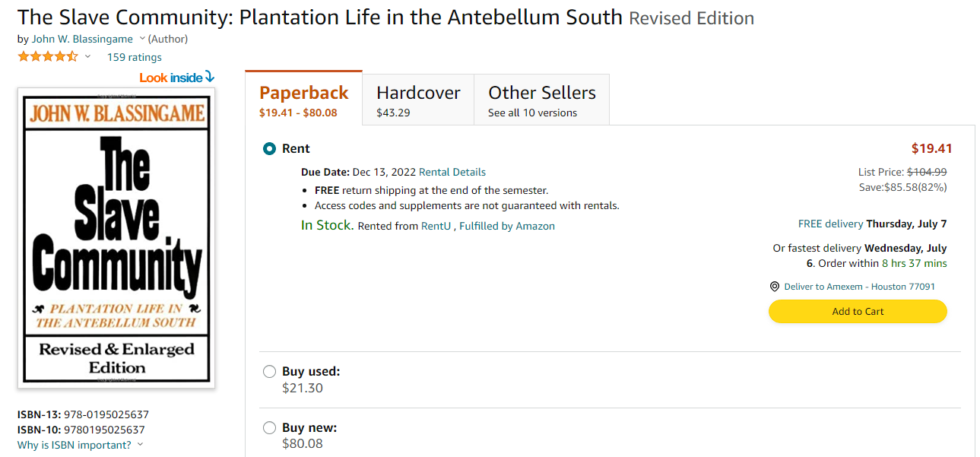Image resolution: width=980 pixels, height=457 pixels.
Task: Switch to the Paperback tab
Action: coord(303,100)
